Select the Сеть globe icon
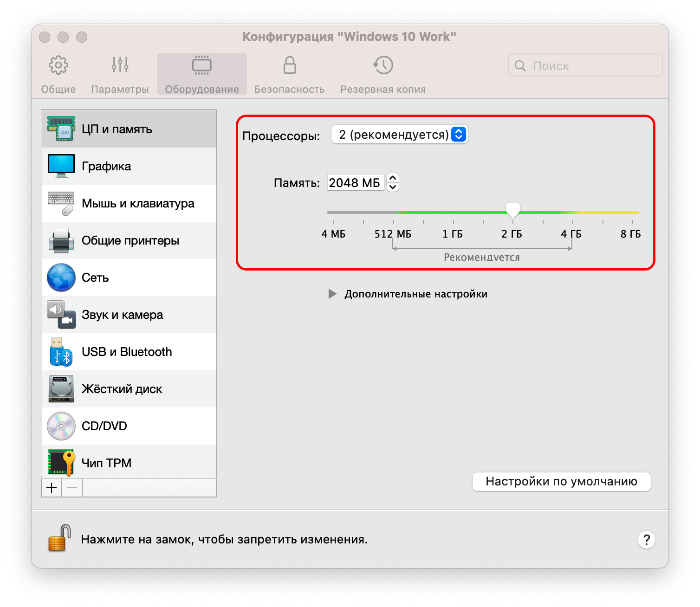 pyautogui.click(x=61, y=278)
